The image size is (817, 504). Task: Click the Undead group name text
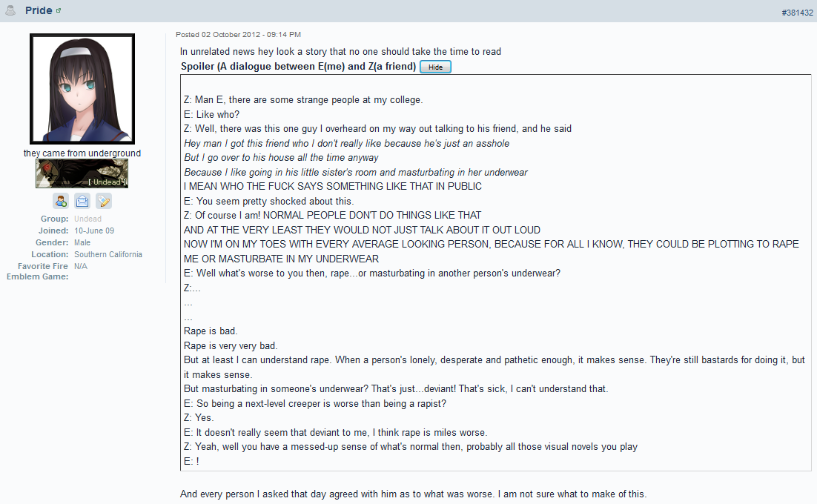point(87,219)
